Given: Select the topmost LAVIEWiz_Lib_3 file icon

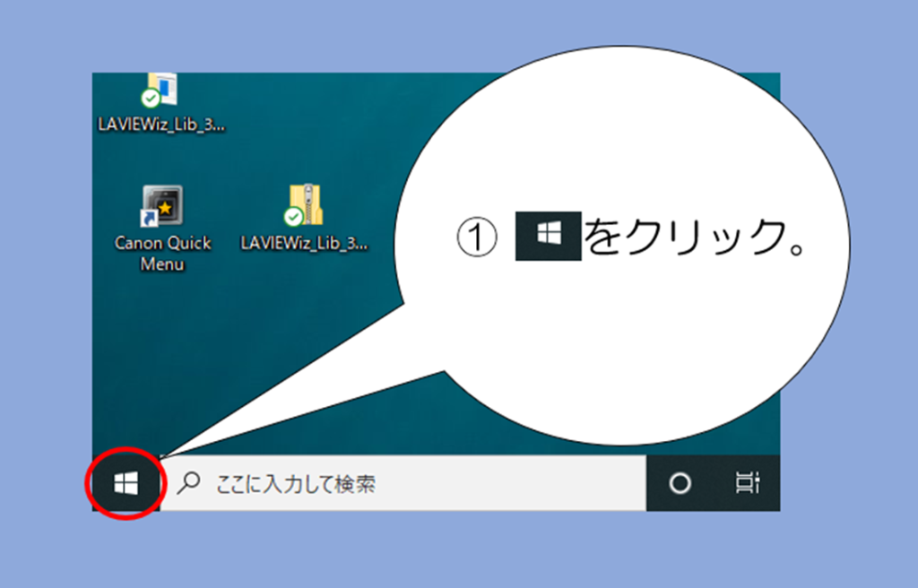Looking at the screenshot, I should pyautogui.click(x=160, y=91).
